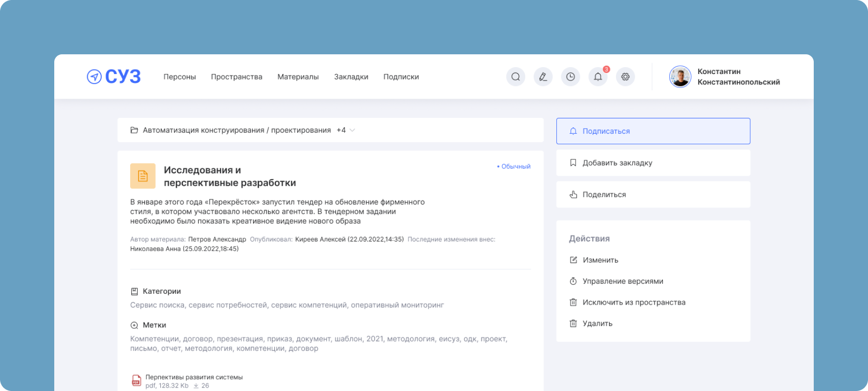Go to the Пространства section
This screenshot has width=868, height=391.
[237, 77]
